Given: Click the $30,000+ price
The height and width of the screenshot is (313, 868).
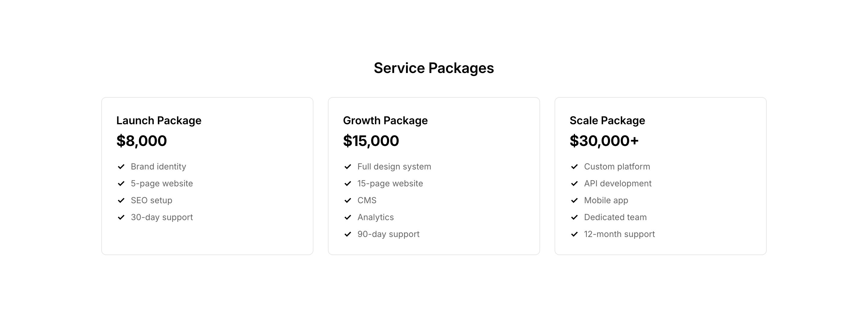Looking at the screenshot, I should pyautogui.click(x=604, y=141).
